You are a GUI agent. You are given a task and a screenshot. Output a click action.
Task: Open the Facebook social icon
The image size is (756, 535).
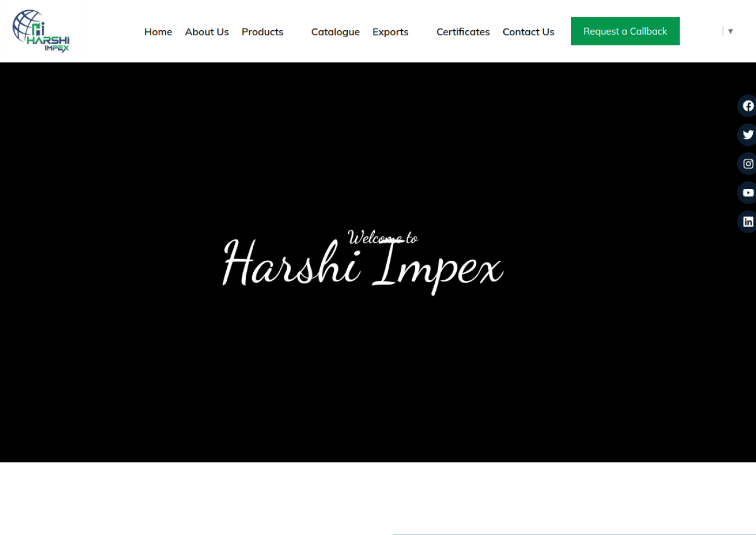[747, 106]
